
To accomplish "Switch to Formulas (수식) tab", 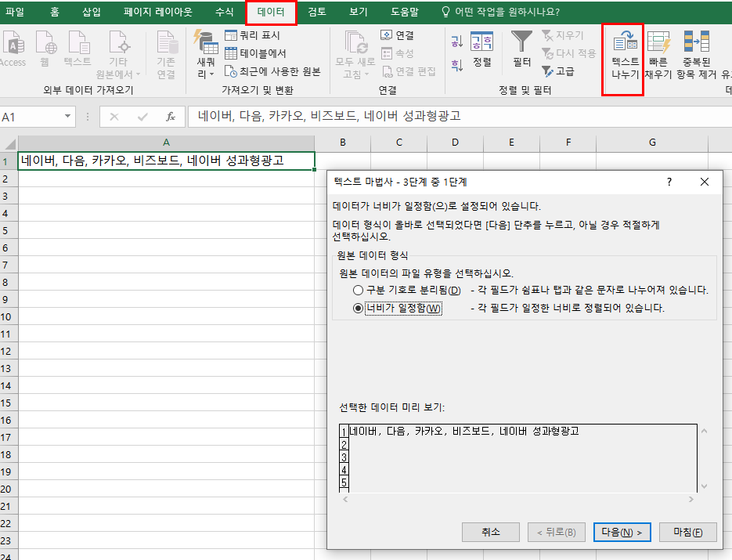I will [224, 12].
